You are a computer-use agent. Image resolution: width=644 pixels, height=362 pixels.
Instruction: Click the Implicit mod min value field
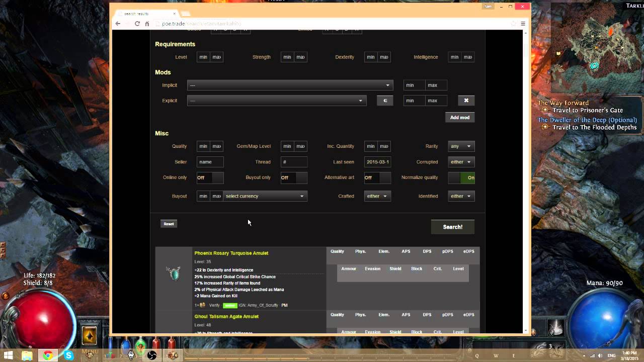point(415,85)
